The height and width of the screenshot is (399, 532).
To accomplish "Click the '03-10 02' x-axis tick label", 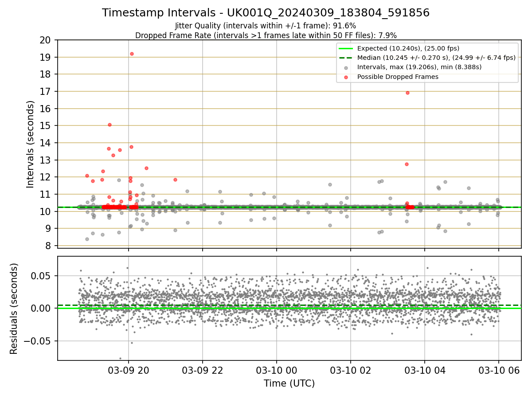I will 351,370.
